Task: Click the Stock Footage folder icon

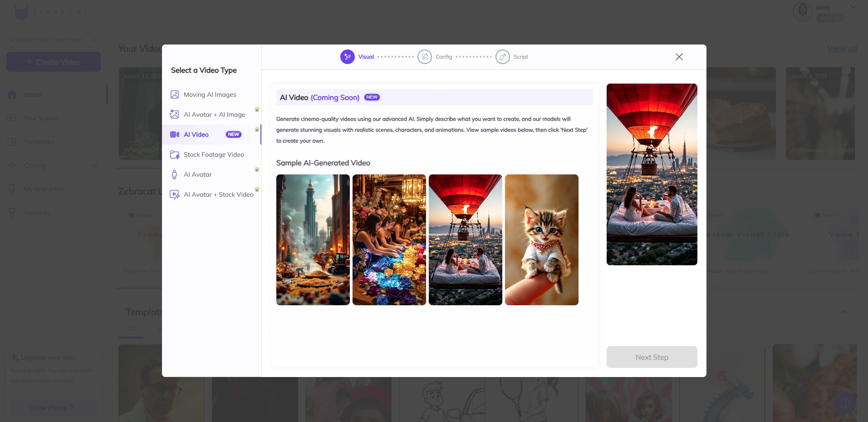Action: [x=175, y=154]
